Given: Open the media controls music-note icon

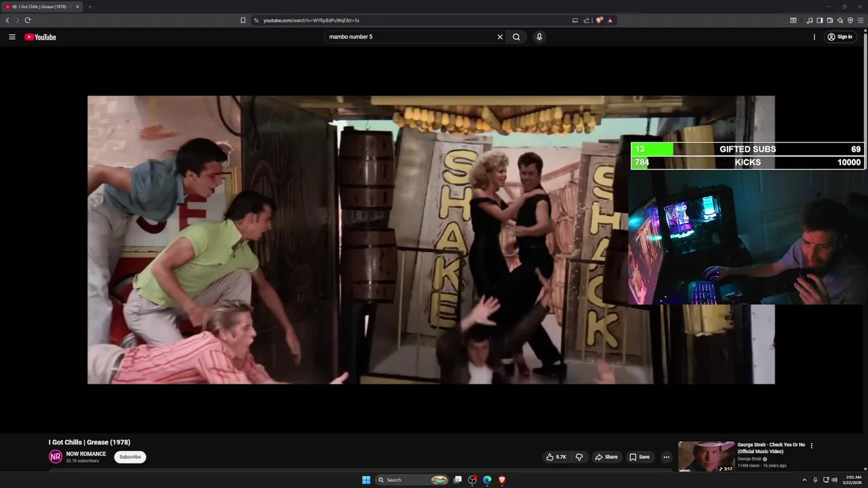Looking at the screenshot, I should coord(810,20).
